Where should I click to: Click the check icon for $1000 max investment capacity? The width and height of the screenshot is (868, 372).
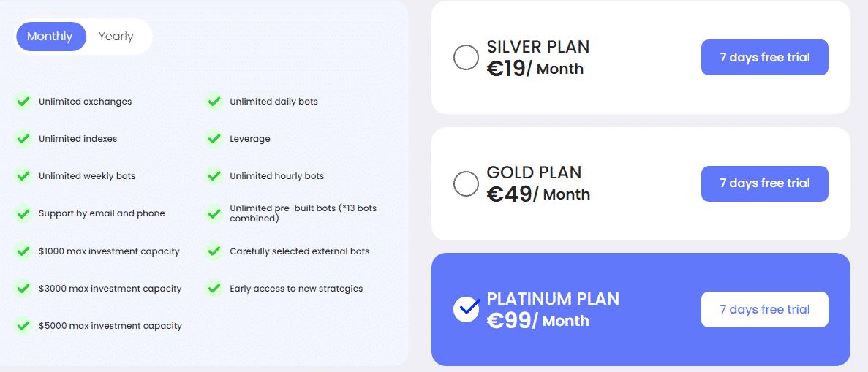pos(23,251)
